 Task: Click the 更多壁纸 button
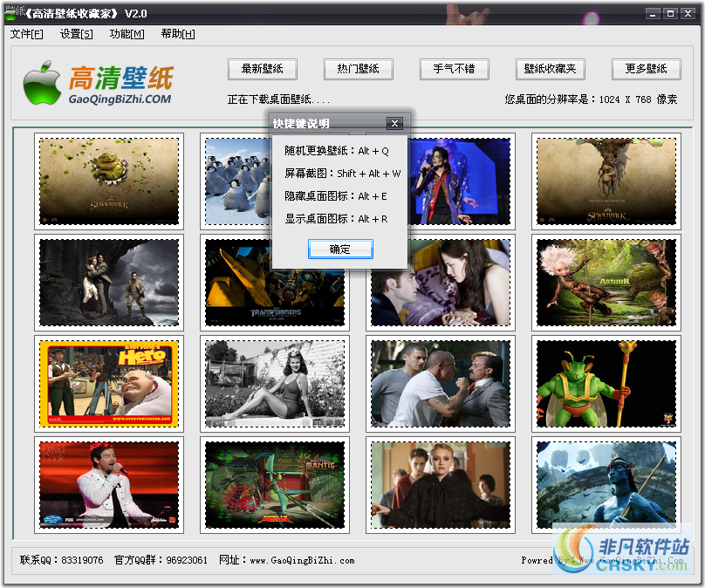point(647,69)
